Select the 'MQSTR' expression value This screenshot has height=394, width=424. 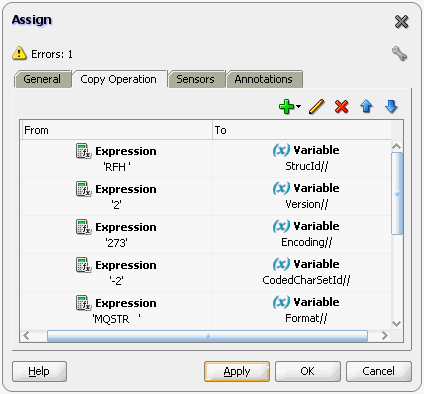click(x=116, y=319)
